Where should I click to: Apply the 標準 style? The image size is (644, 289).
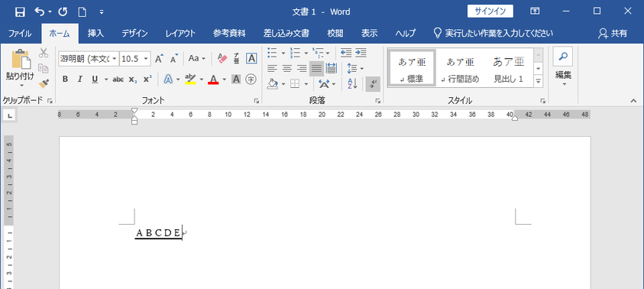413,67
